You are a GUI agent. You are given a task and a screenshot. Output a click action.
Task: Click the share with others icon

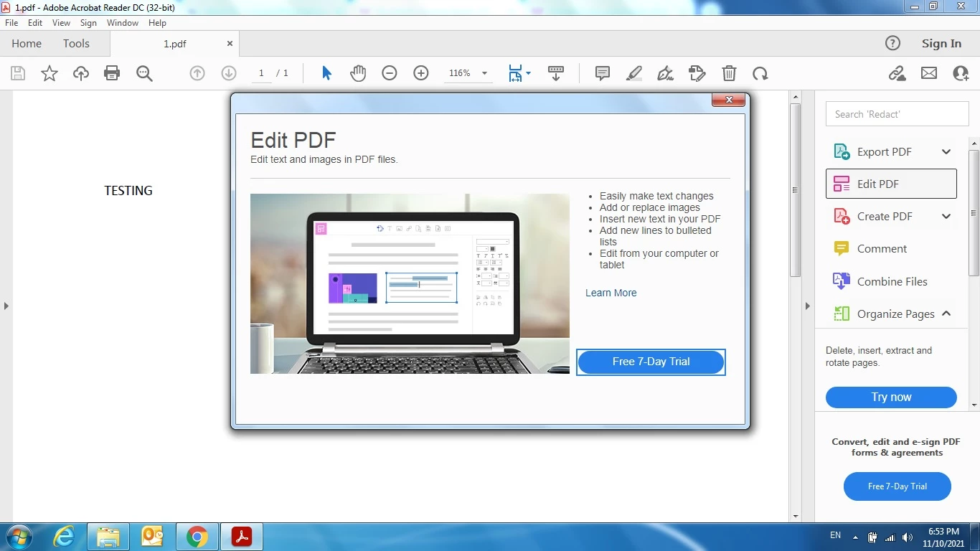point(961,73)
